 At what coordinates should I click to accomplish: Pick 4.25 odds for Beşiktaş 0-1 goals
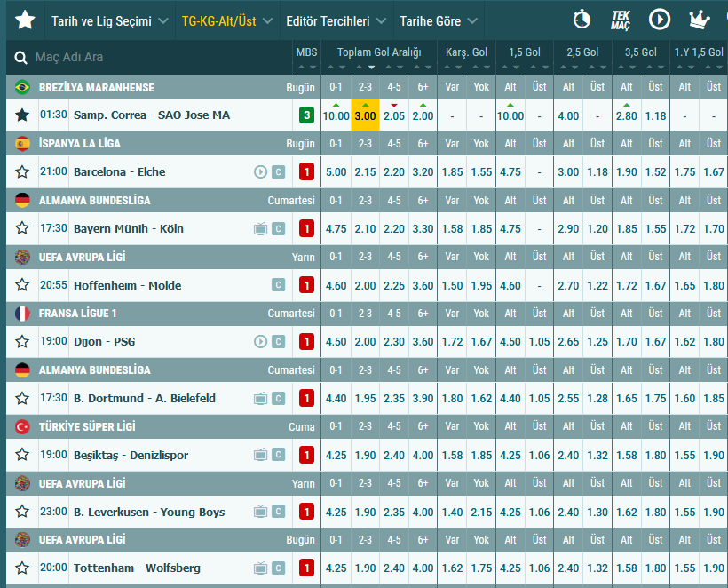pos(336,455)
